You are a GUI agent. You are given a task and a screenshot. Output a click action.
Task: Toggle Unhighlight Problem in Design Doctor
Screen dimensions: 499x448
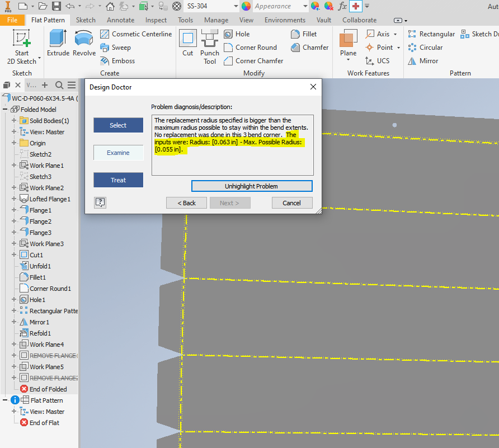coord(252,186)
